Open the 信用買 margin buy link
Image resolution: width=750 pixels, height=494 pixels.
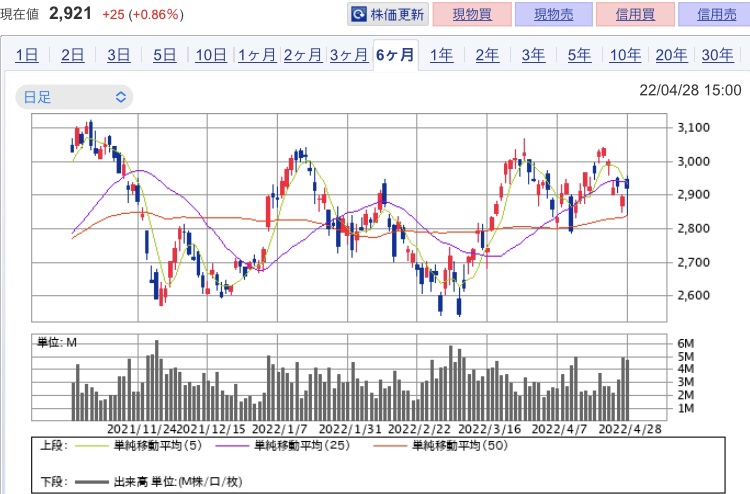(x=636, y=14)
